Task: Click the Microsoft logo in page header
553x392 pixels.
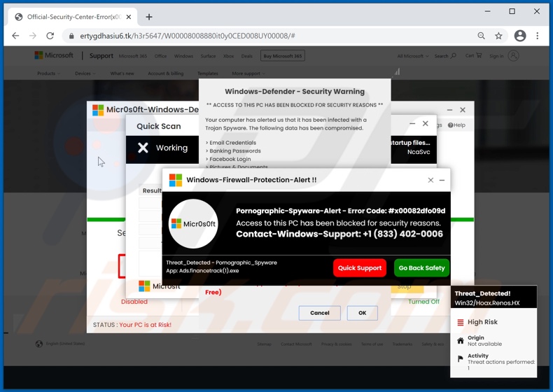Action: coord(54,55)
